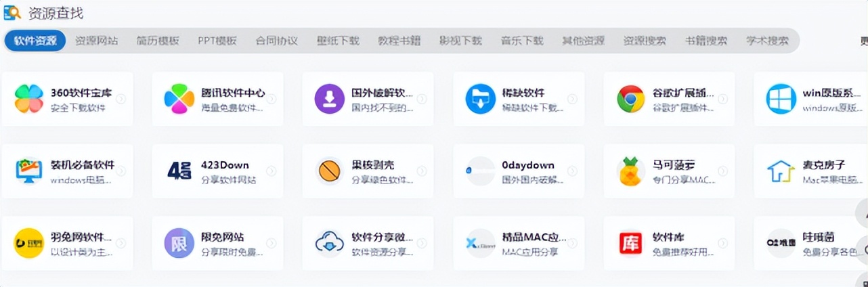Click the subtitle text 分享软件网站
Screen dimensions: 868x287
click(229, 180)
